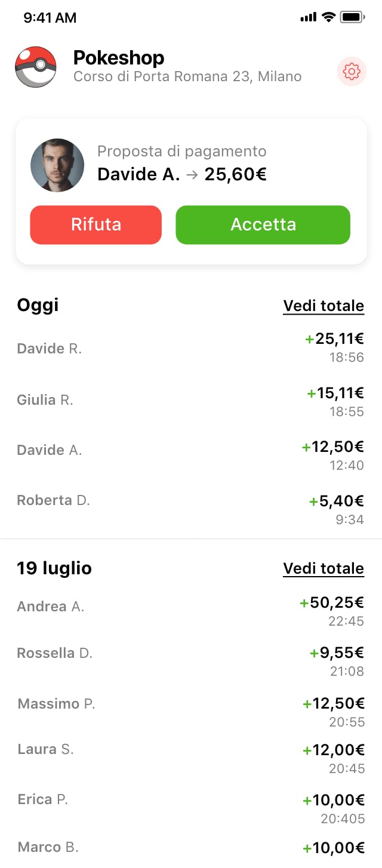Tap the cellular signal bars icon
382x868 pixels.
click(308, 17)
